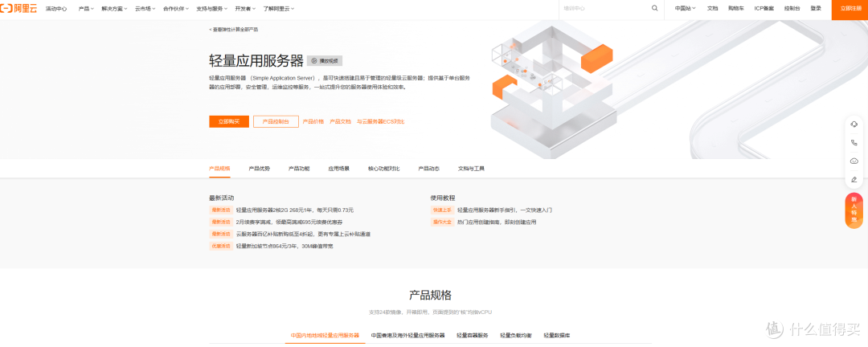The width and height of the screenshot is (868, 347).
Task: Open the 产品价格 link
Action: (x=313, y=121)
